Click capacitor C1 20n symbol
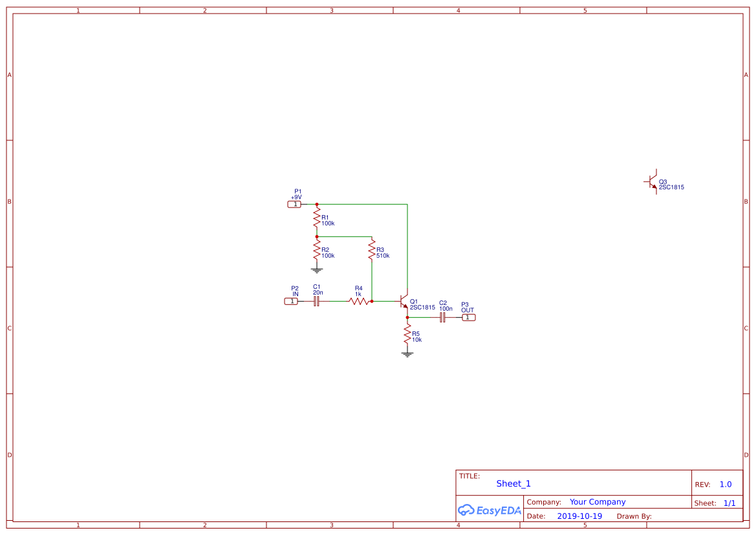The width and height of the screenshot is (756, 535). tap(316, 300)
